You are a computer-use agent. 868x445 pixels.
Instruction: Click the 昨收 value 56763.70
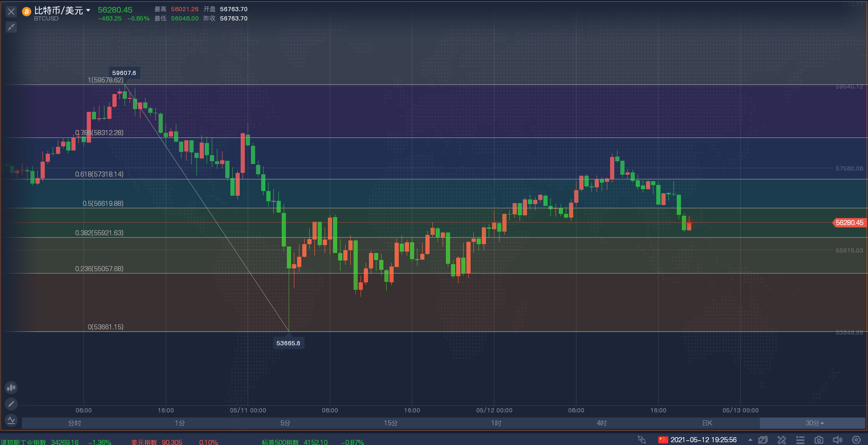234,19
